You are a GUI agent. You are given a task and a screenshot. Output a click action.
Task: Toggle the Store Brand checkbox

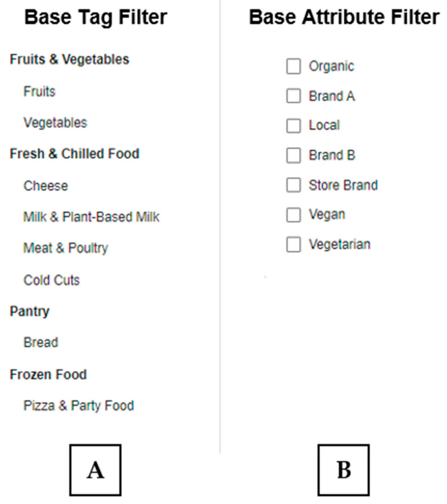(293, 185)
